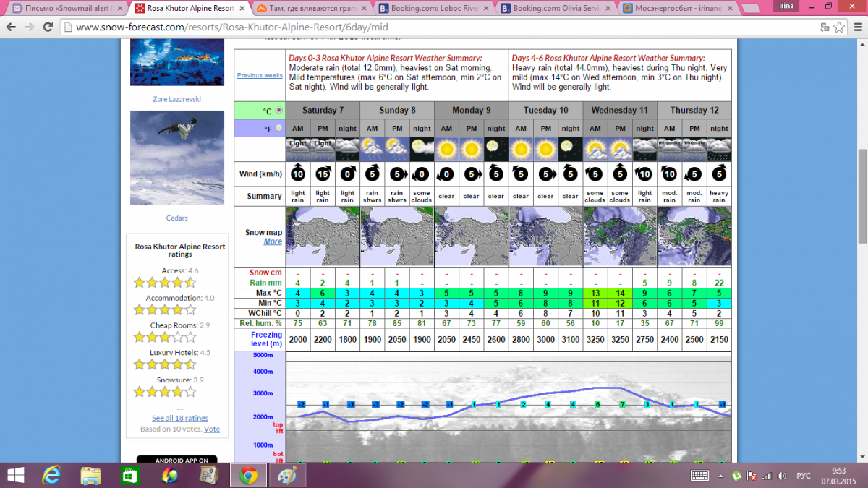Click relative humidity value 99
Image resolution: width=868 pixels, height=488 pixels.
(719, 323)
